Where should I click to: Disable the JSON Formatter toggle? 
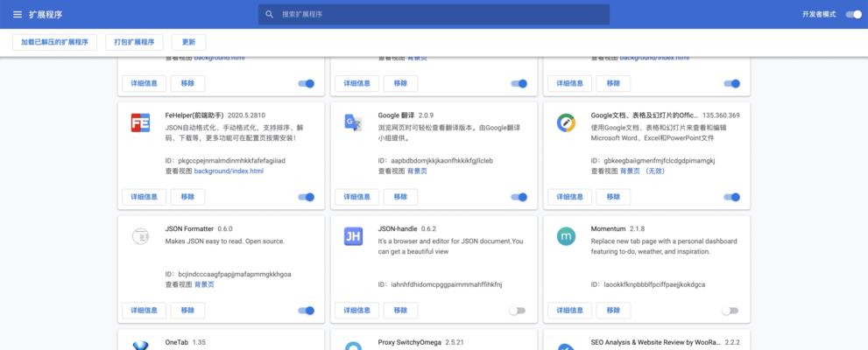(307, 311)
